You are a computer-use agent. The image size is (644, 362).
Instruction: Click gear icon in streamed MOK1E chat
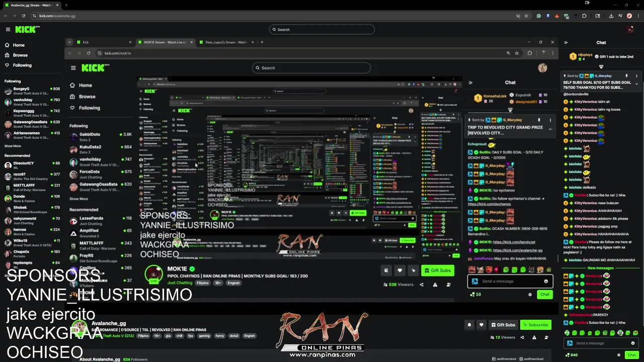coord(530,295)
